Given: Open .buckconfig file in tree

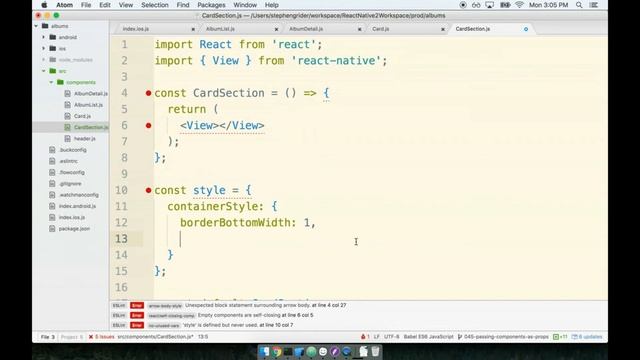Looking at the screenshot, I should (73, 150).
